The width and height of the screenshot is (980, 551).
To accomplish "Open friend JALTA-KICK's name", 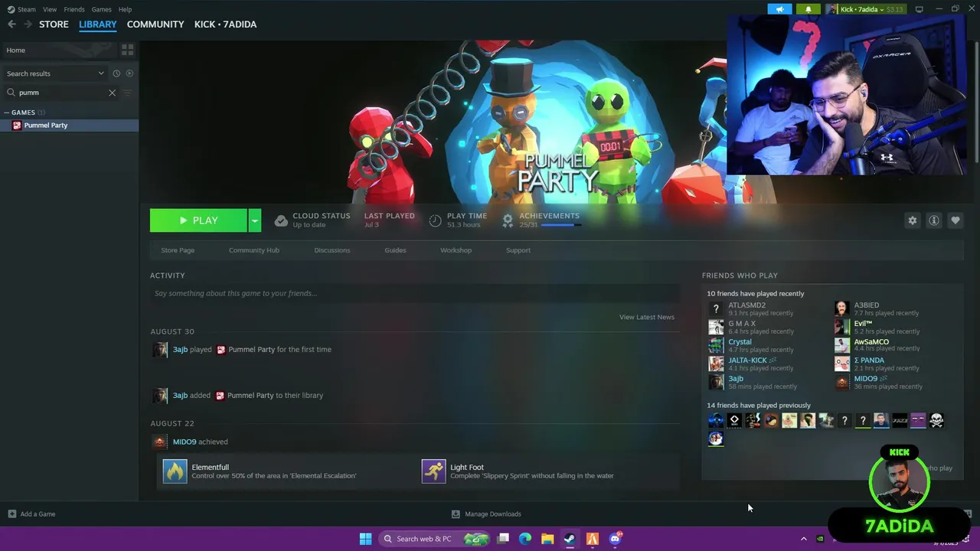I will (x=747, y=360).
